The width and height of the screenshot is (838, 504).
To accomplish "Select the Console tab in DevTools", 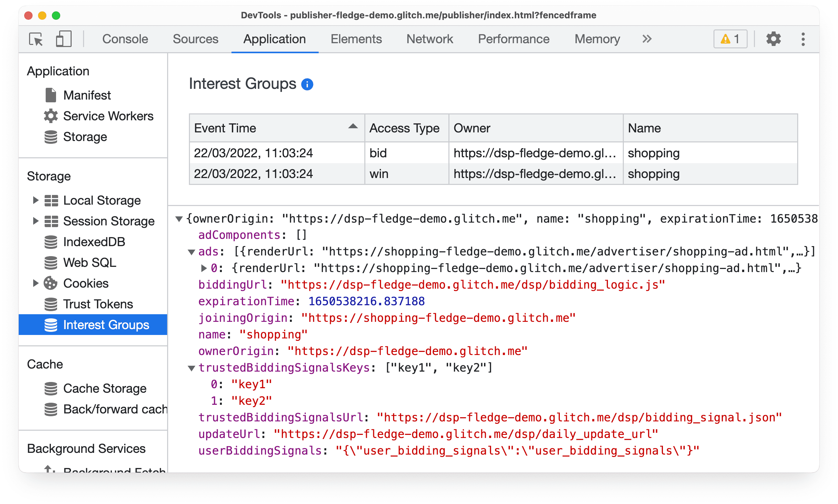I will click(x=126, y=39).
